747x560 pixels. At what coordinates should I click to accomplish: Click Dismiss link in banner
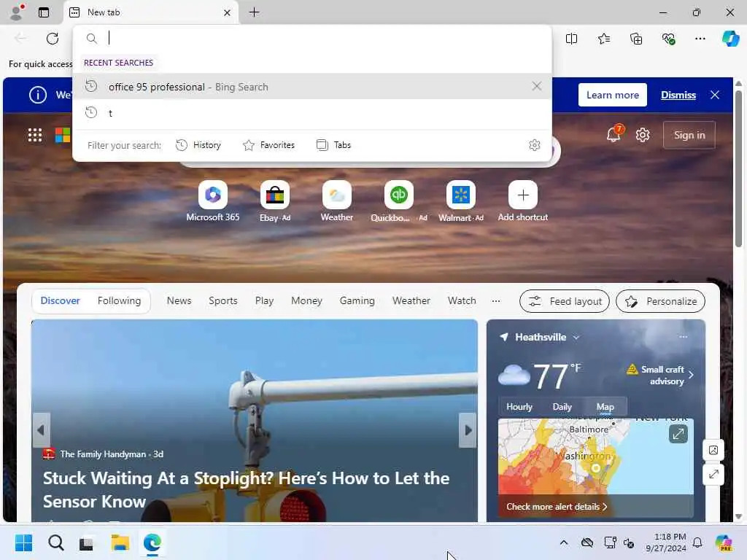[x=678, y=95]
